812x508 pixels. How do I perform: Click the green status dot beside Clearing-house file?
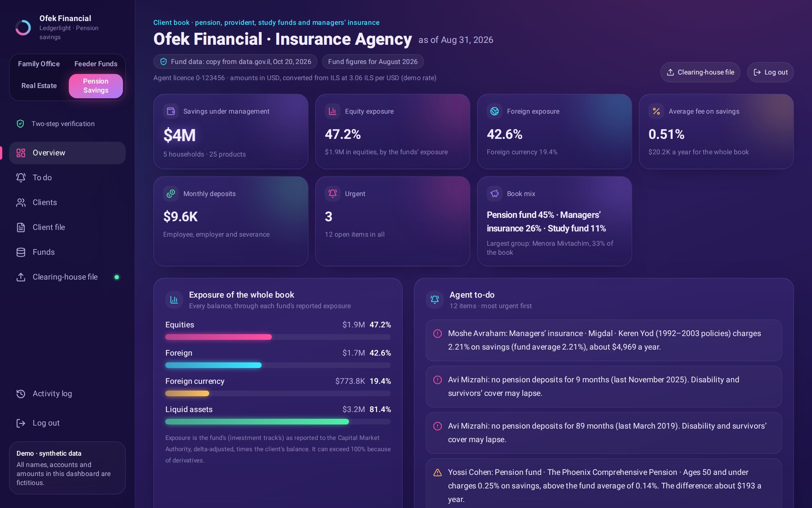point(117,277)
